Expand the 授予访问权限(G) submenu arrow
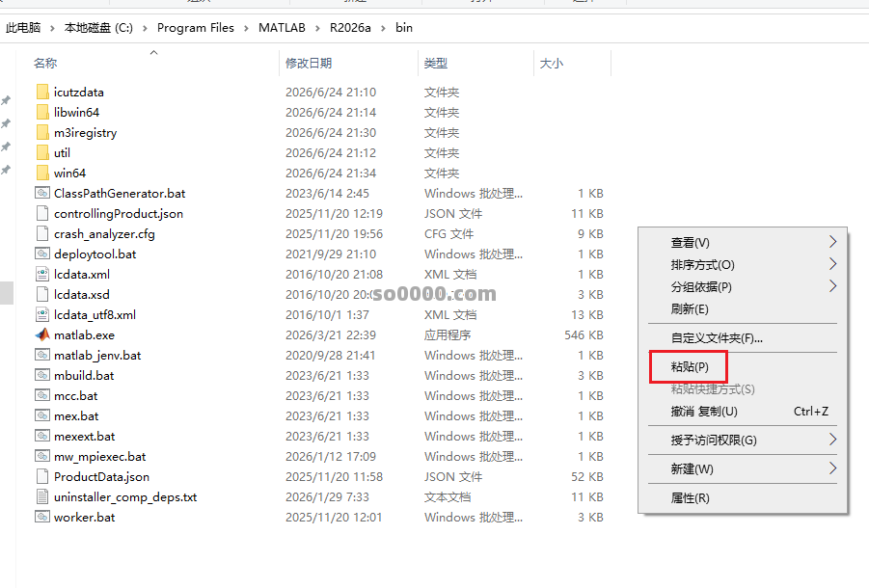The image size is (869, 588). coord(832,440)
